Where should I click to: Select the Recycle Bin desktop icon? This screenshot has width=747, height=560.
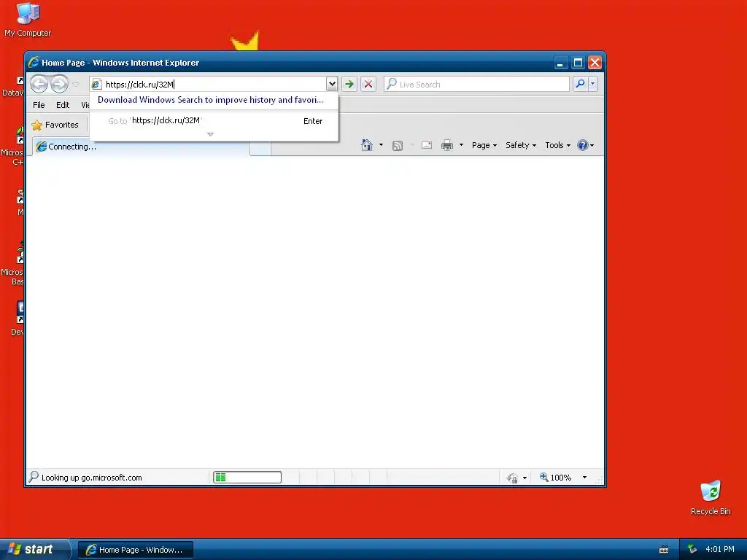[711, 497]
